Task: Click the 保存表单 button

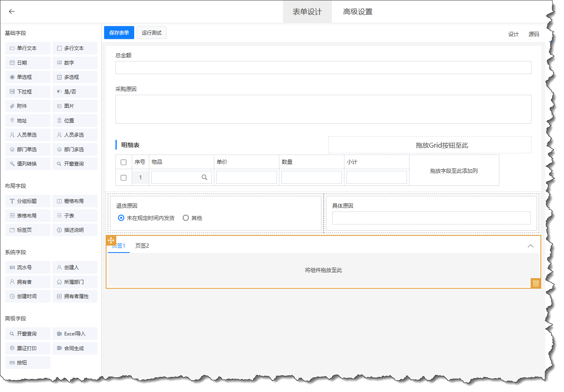Action: point(119,33)
